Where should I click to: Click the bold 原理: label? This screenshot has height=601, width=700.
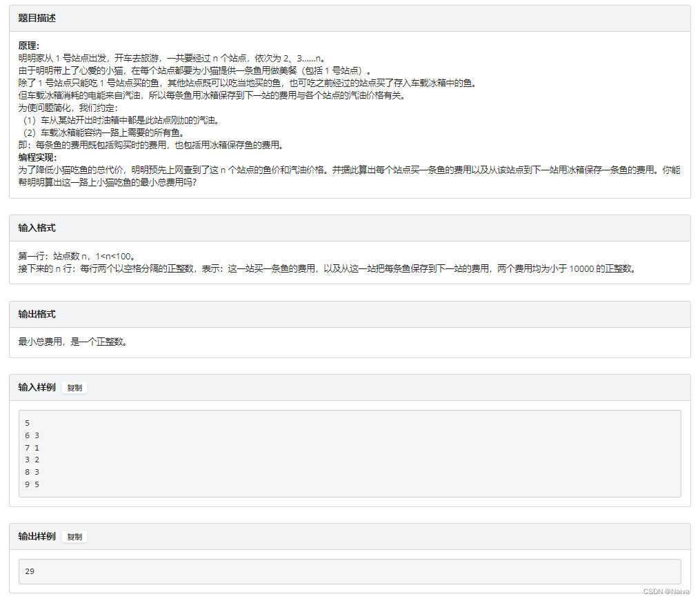tap(29, 46)
